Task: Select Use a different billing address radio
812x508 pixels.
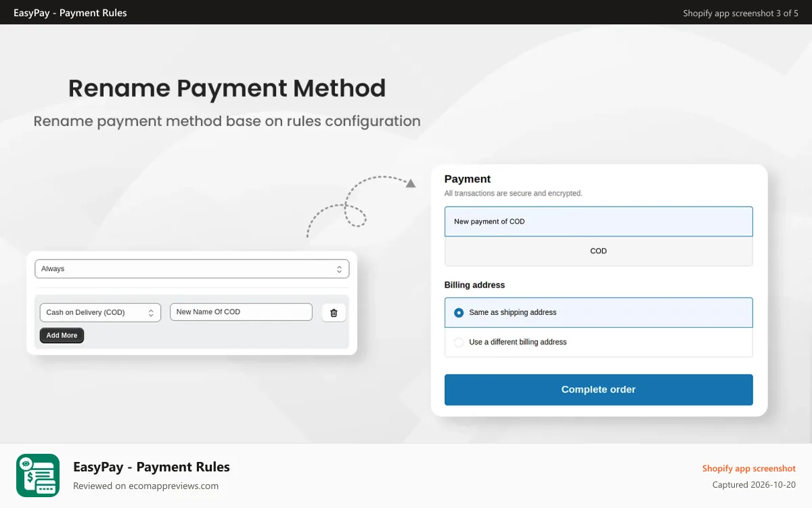Action: click(x=459, y=342)
